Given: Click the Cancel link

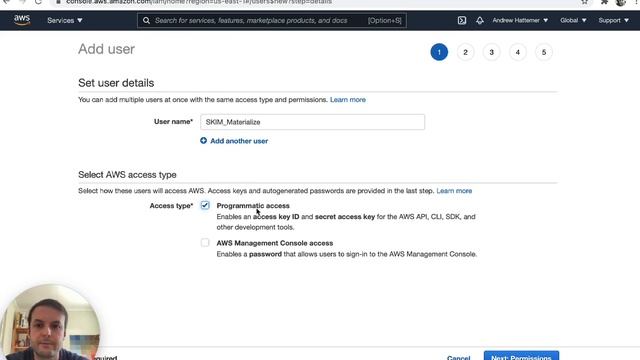Looking at the screenshot, I should 458,357.
